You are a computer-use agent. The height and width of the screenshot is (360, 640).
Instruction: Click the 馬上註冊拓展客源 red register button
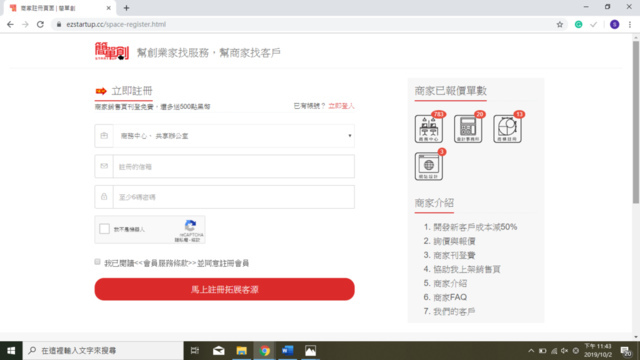pyautogui.click(x=224, y=289)
